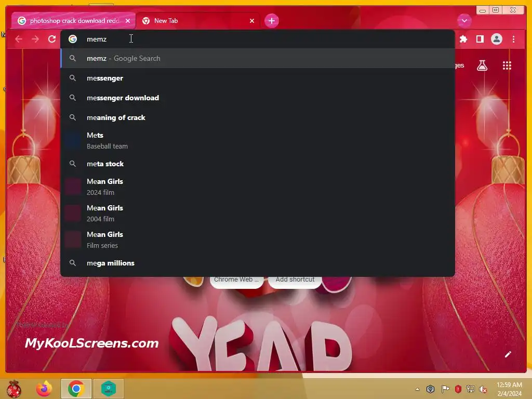Viewport: 532px width, 399px height.
Task: Choose the meta stock suggestion
Action: click(258, 164)
